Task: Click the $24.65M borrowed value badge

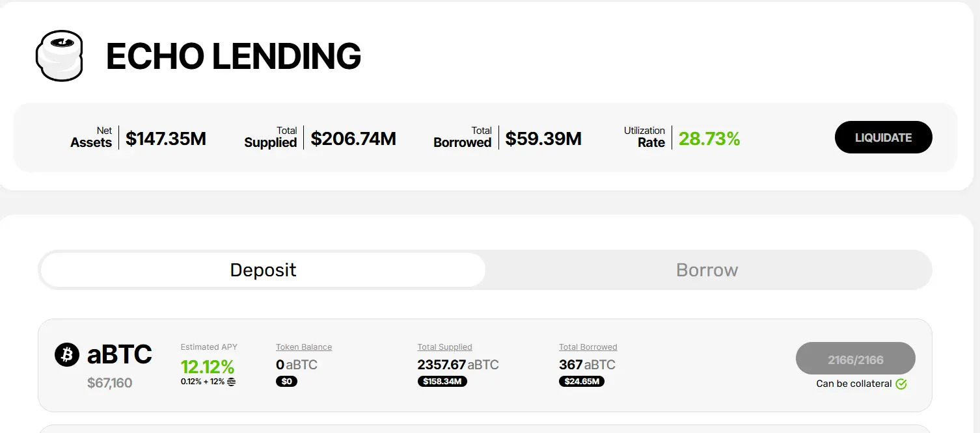Action: click(581, 382)
